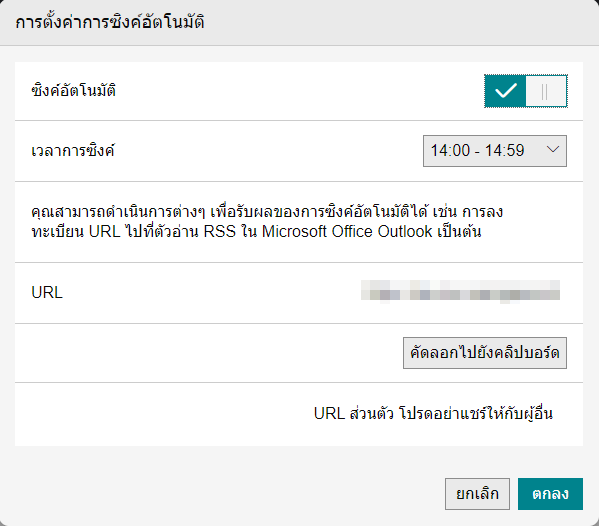599x526 pixels.
Task: Click the Microsoft Office Outlook description text
Action: click(347, 231)
